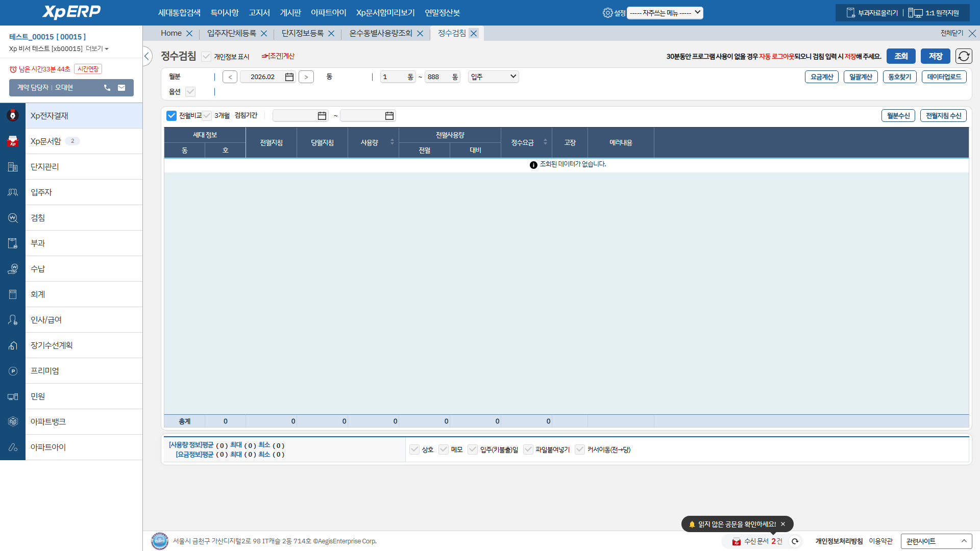The image size is (980, 551).
Task: Open the 월분 calendar date picker
Action: [x=289, y=77]
